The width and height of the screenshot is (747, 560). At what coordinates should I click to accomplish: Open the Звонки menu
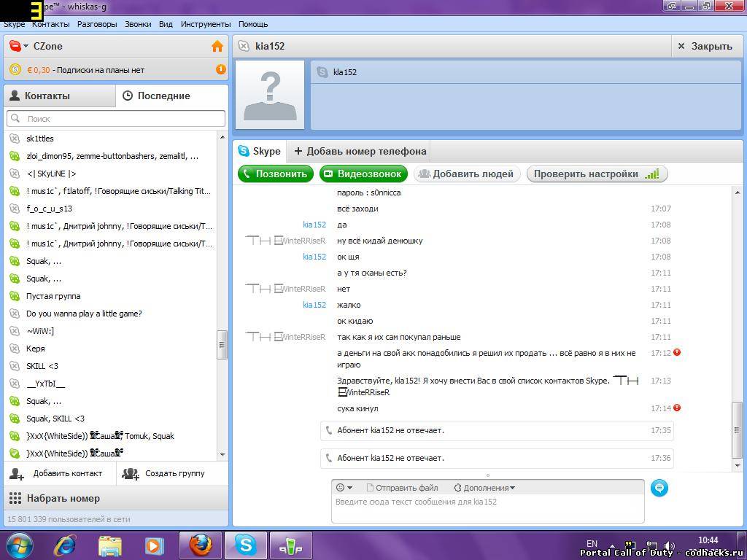click(138, 24)
